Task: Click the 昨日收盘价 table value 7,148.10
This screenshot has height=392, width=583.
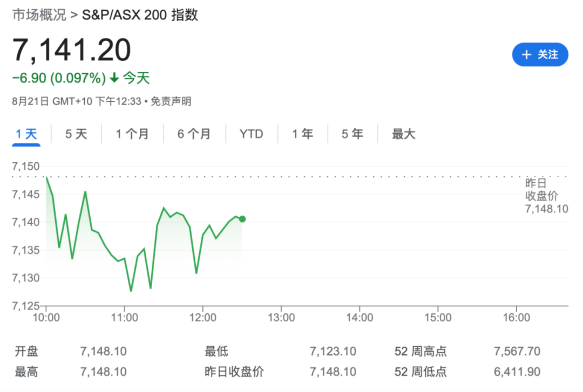Action: tap(333, 372)
